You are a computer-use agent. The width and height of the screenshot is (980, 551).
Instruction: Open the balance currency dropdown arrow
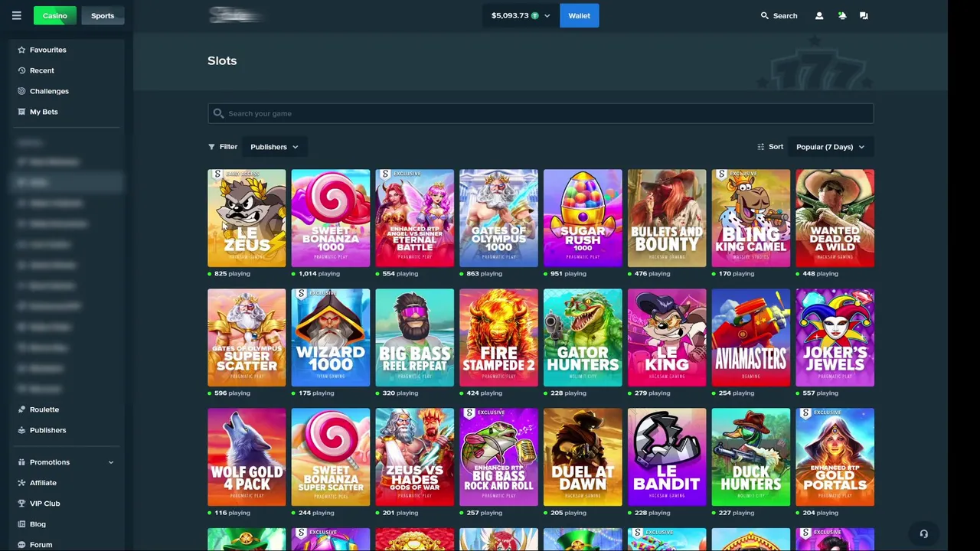(x=547, y=15)
